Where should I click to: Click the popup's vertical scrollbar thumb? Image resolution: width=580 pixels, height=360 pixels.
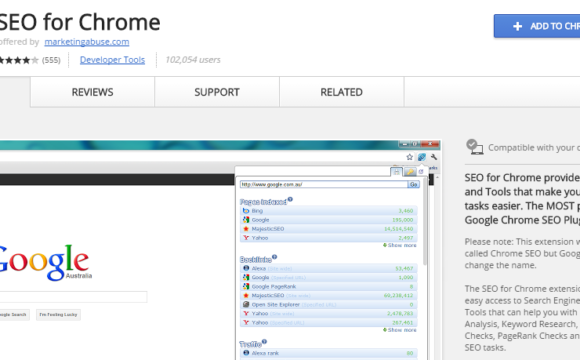tap(425, 222)
